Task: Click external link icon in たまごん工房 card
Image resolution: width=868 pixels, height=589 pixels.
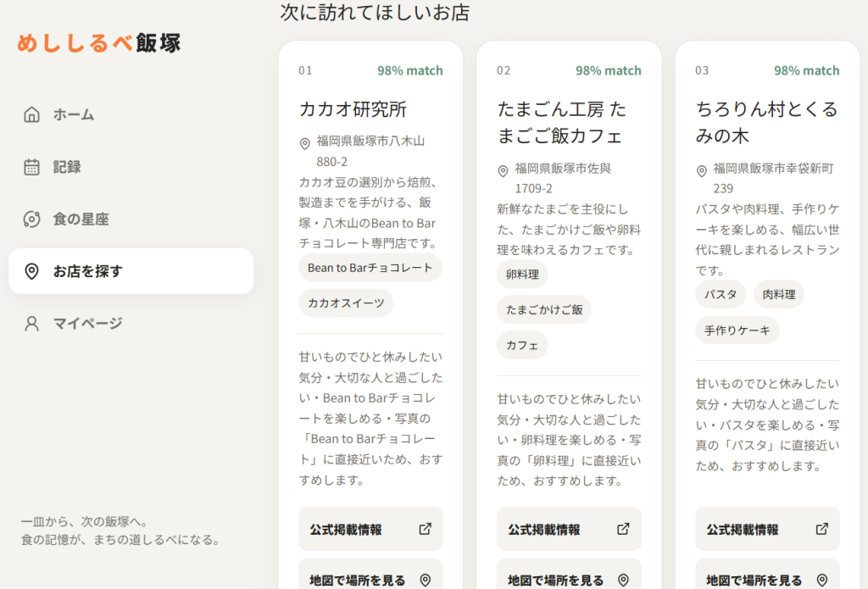Action: pyautogui.click(x=623, y=529)
